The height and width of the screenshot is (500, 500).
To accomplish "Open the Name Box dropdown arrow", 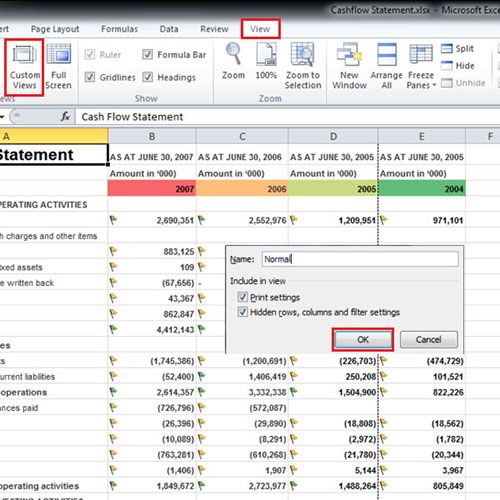I will pyautogui.click(x=2, y=117).
